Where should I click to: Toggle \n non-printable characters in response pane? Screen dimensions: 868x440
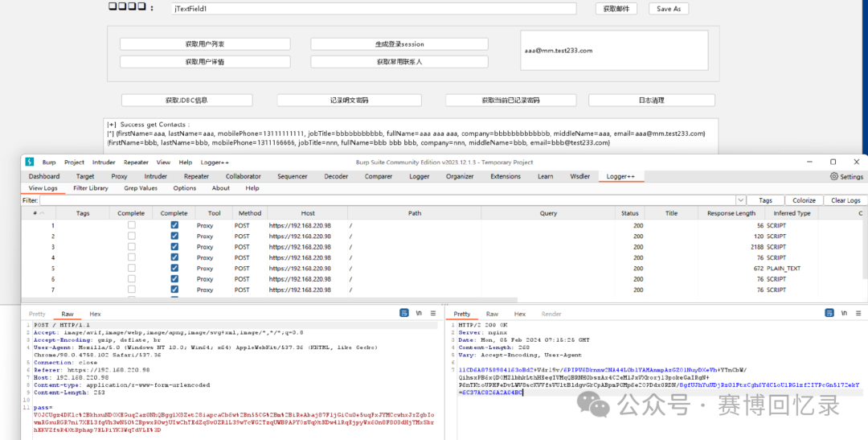point(844,313)
